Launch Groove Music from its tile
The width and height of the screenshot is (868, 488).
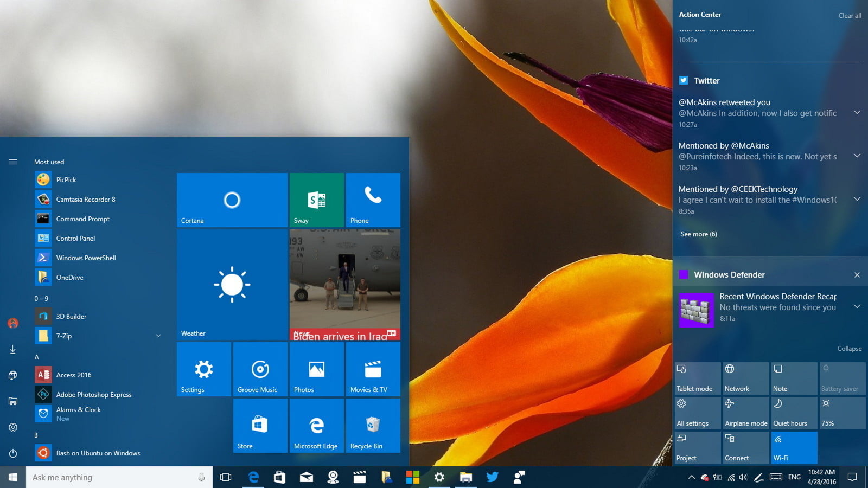pos(260,369)
